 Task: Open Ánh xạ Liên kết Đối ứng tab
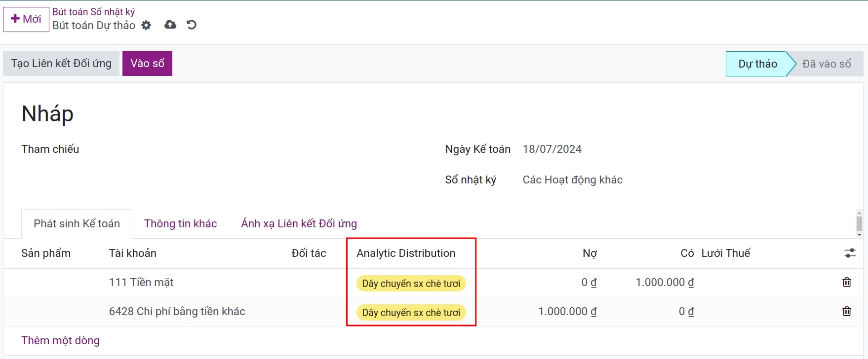pos(299,224)
